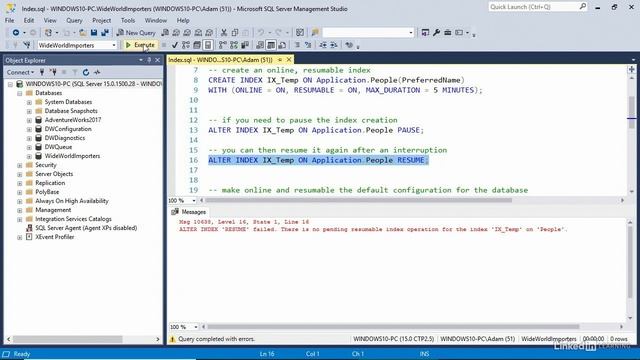Toggle Include Actual Execution Plan icon
Viewport: 640px width, 360px height.
(x=223, y=45)
